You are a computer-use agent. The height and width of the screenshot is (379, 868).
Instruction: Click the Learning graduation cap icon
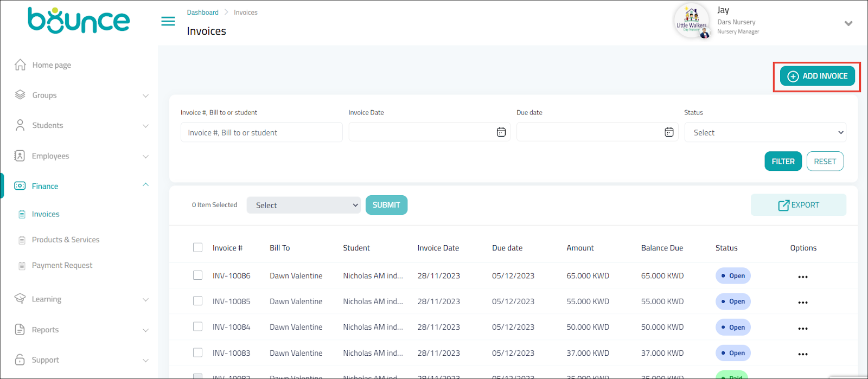pos(20,299)
